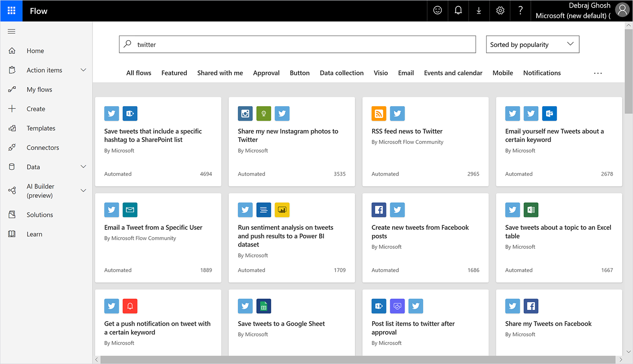This screenshot has width=633, height=364.
Task: Click the notifications bell icon
Action: click(x=458, y=10)
